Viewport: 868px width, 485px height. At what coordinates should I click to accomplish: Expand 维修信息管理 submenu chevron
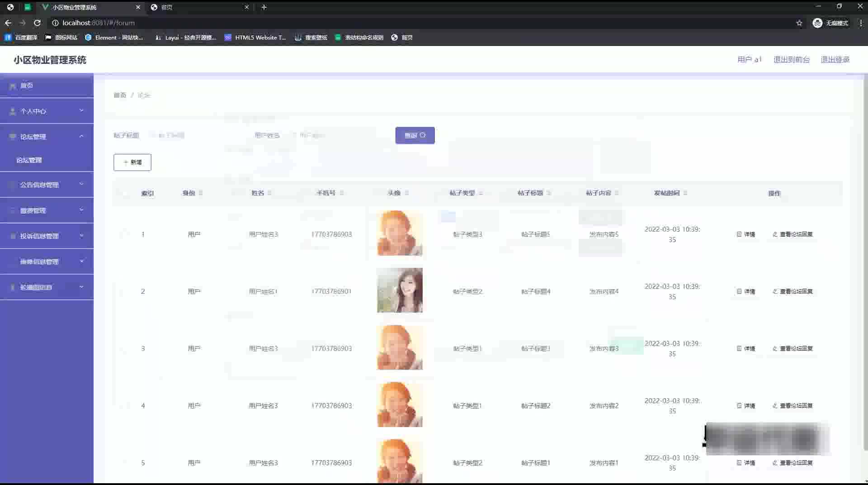(x=81, y=261)
